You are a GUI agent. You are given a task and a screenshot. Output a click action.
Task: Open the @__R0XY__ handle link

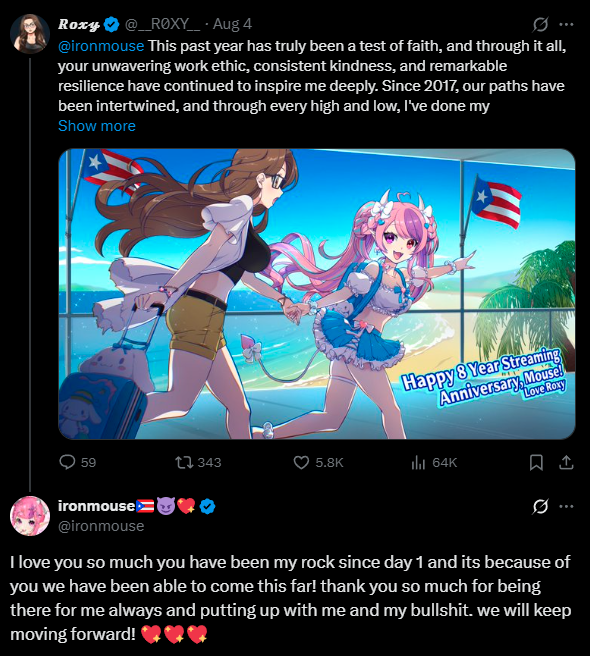(162, 24)
